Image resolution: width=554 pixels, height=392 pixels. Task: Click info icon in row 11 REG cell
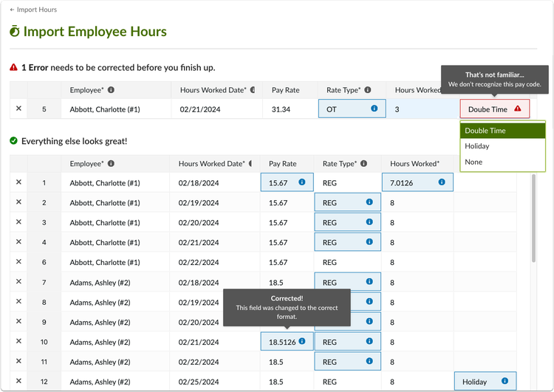pyautogui.click(x=369, y=361)
